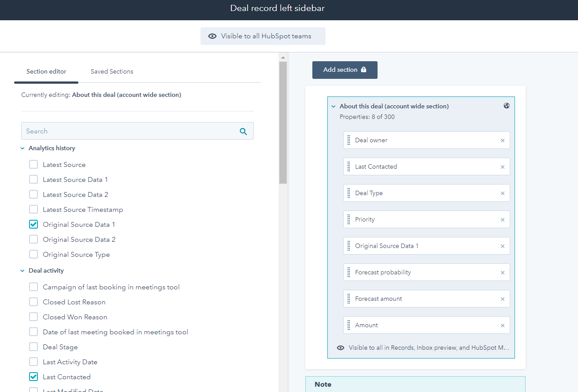Click drag handle icon on Amount
Viewport: 578px width, 392px height.
[x=349, y=325]
